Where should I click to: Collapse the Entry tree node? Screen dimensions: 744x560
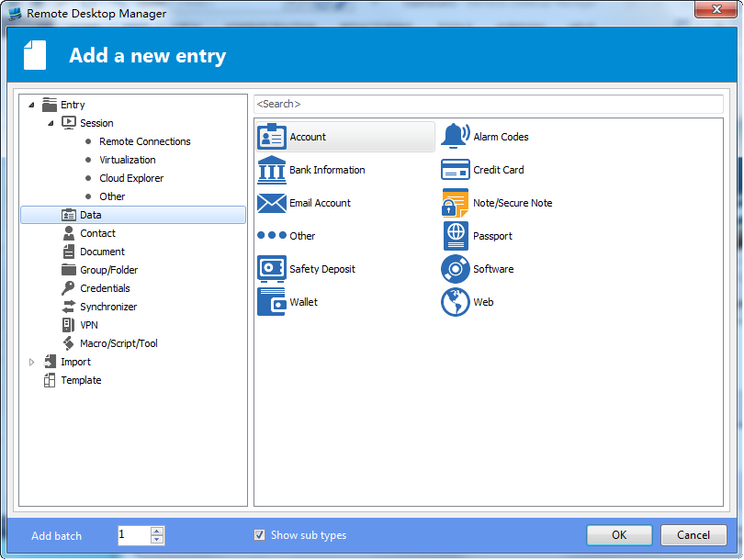(32, 105)
